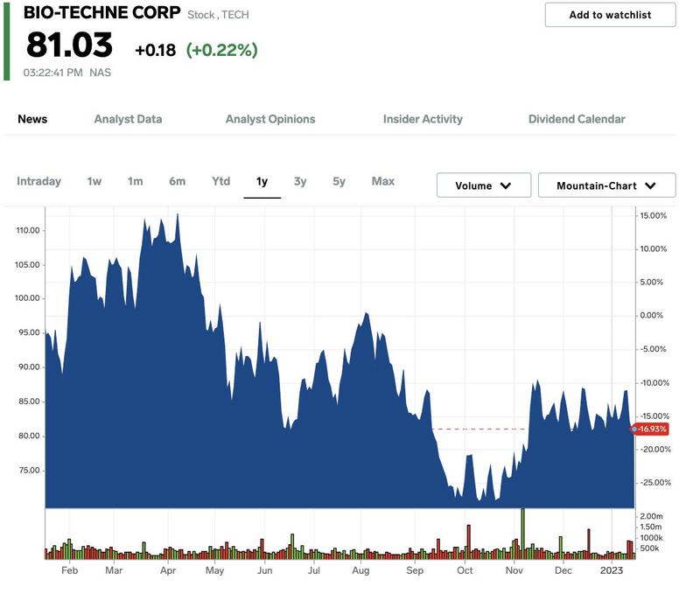Click the -25.00% percent axis label

tap(655, 482)
